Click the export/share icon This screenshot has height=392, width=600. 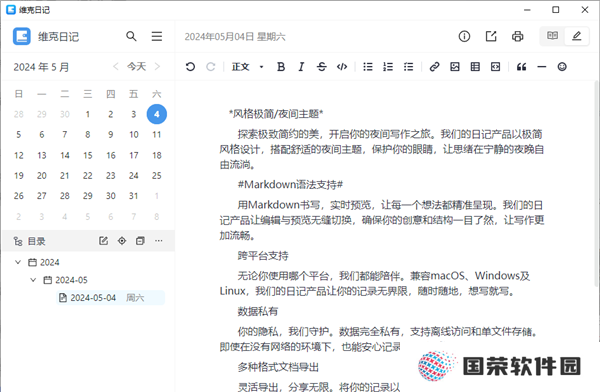491,36
